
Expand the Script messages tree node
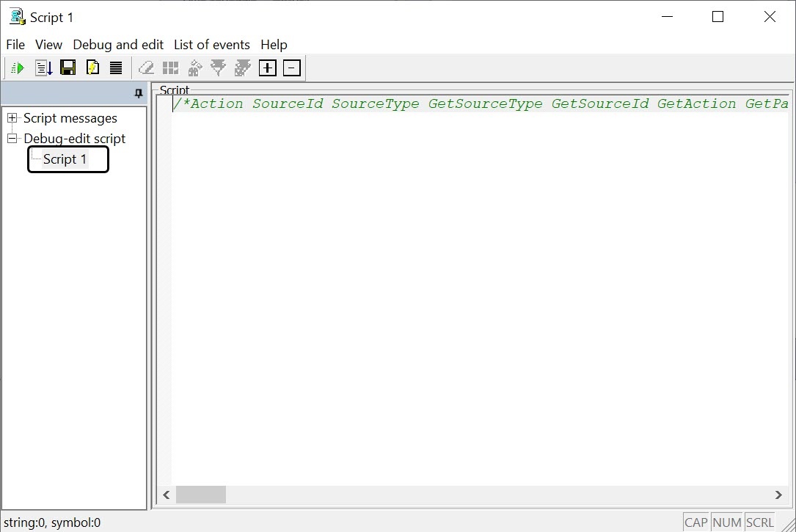click(12, 118)
